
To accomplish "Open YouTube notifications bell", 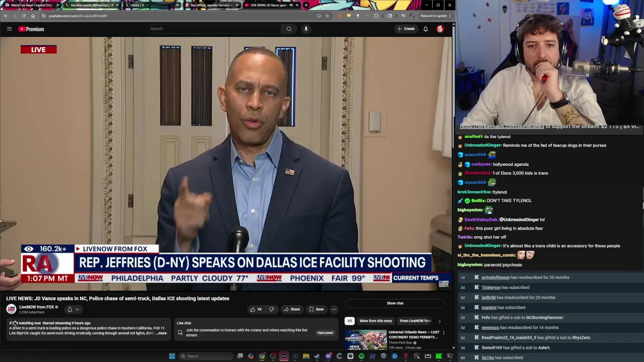I will (426, 29).
